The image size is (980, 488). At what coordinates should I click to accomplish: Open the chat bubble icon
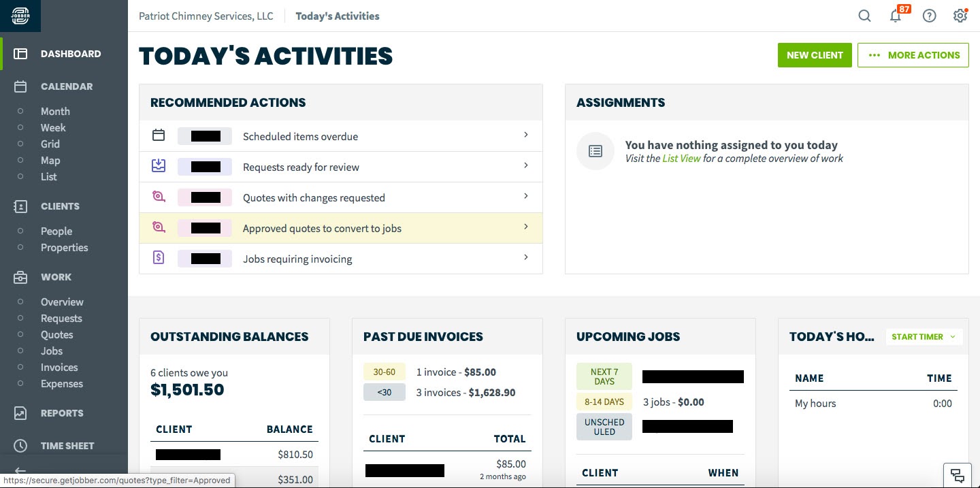957,474
